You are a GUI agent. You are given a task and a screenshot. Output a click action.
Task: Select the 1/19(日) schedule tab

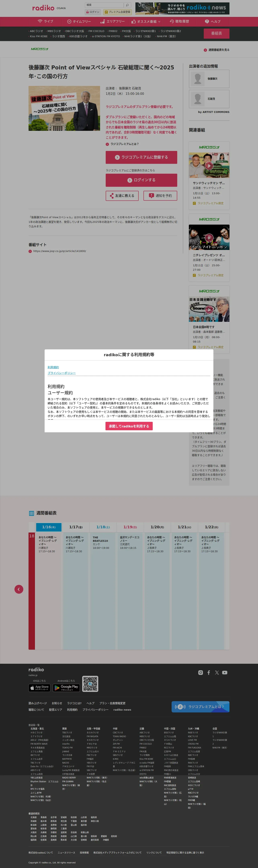pyautogui.click(x=130, y=527)
